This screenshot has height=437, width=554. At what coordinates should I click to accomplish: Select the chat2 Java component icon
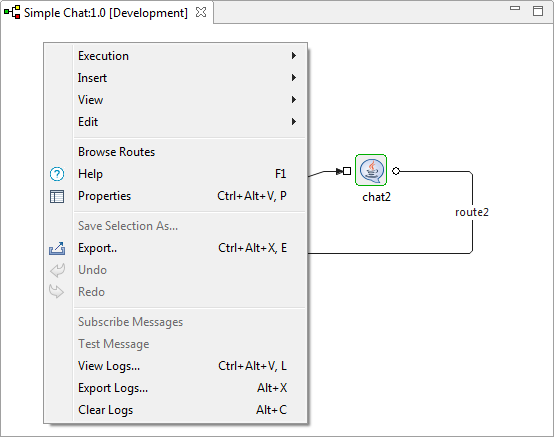371,170
